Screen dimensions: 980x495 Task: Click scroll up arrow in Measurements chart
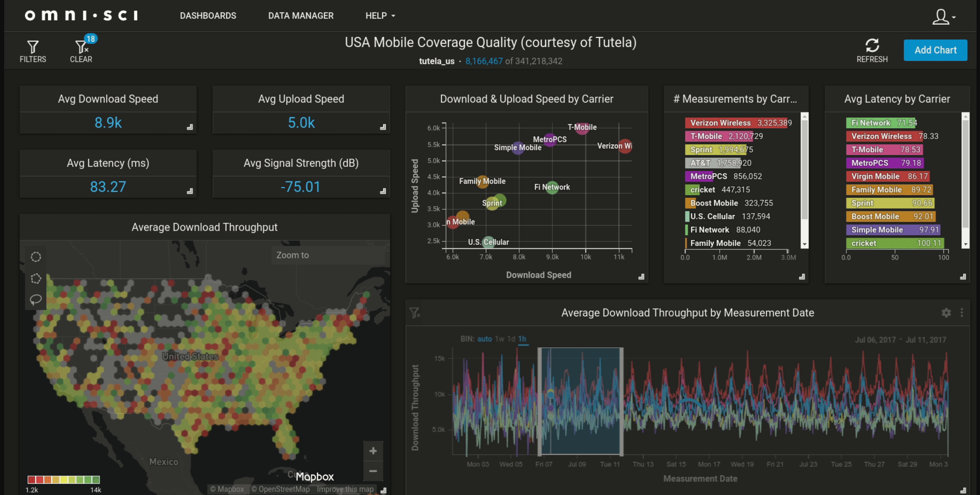pyautogui.click(x=804, y=116)
